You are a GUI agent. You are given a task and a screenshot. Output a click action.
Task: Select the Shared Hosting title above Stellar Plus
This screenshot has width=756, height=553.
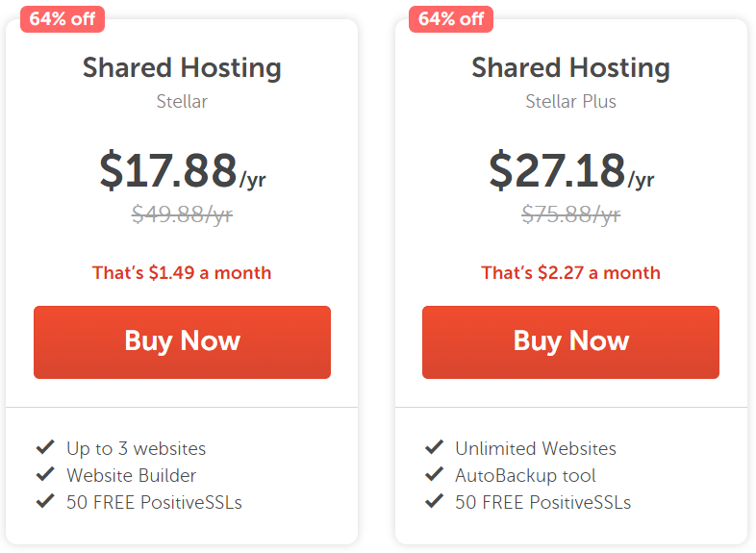coord(571,67)
